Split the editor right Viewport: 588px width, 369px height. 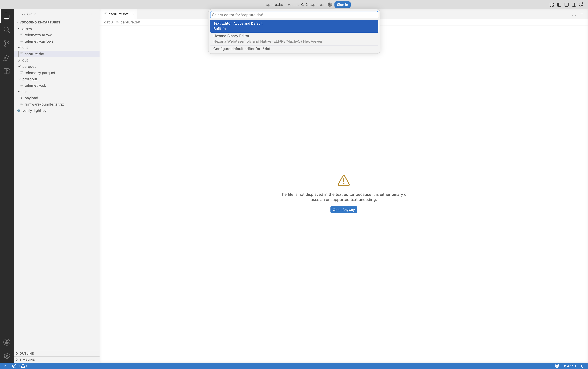click(574, 14)
